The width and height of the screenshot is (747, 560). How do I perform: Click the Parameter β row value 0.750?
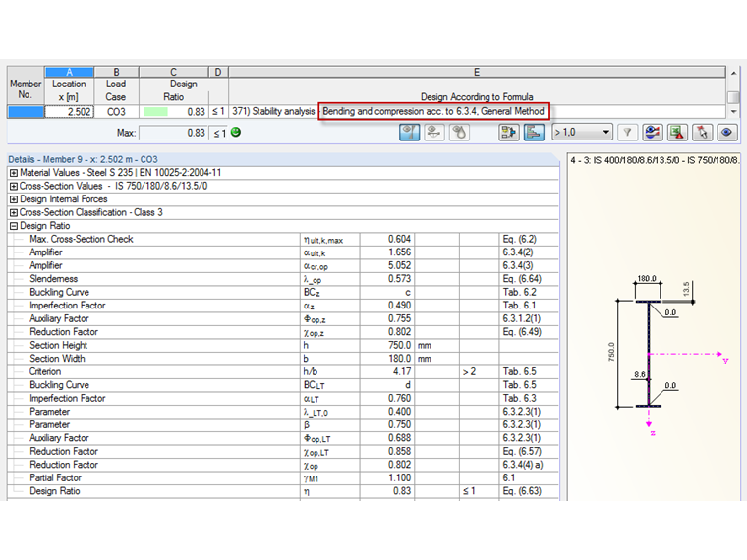tap(399, 425)
